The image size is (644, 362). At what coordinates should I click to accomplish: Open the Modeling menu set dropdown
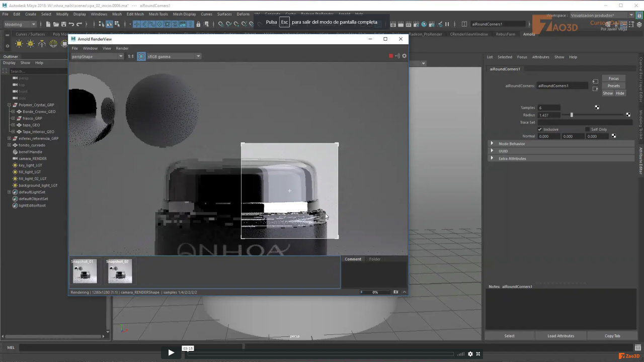(20, 24)
